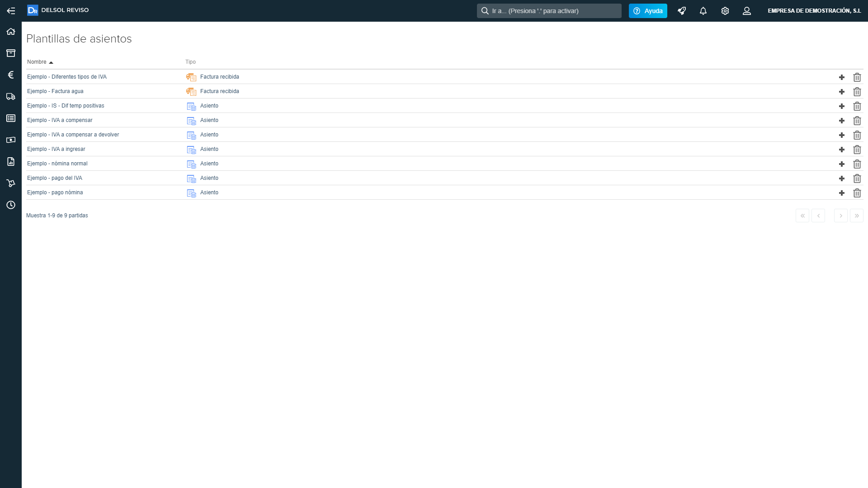The height and width of the screenshot is (488, 868).
Task: Delete the 'Ejemplo - pago nómina' template
Action: (857, 193)
